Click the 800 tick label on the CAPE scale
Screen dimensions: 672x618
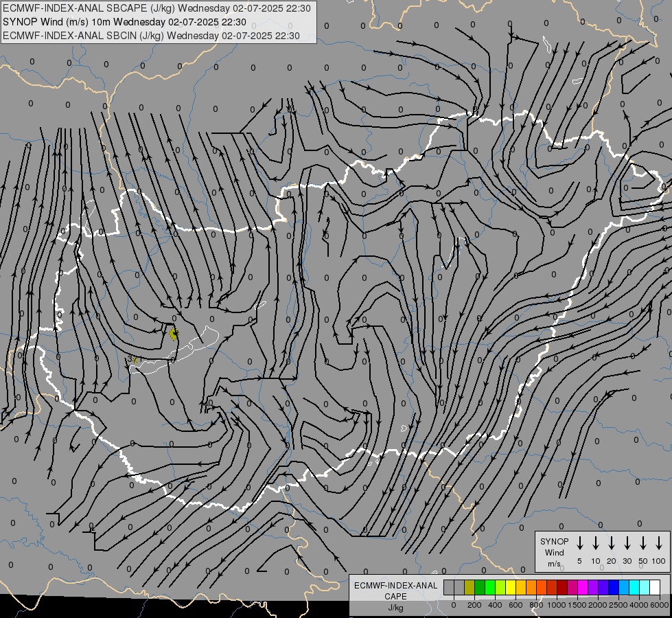coord(536,605)
